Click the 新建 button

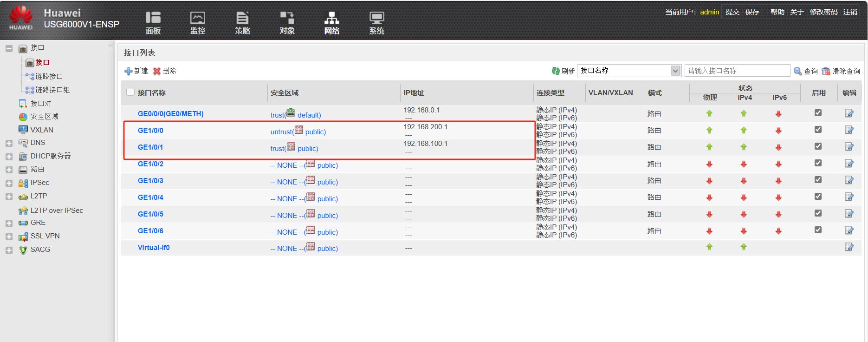point(136,71)
